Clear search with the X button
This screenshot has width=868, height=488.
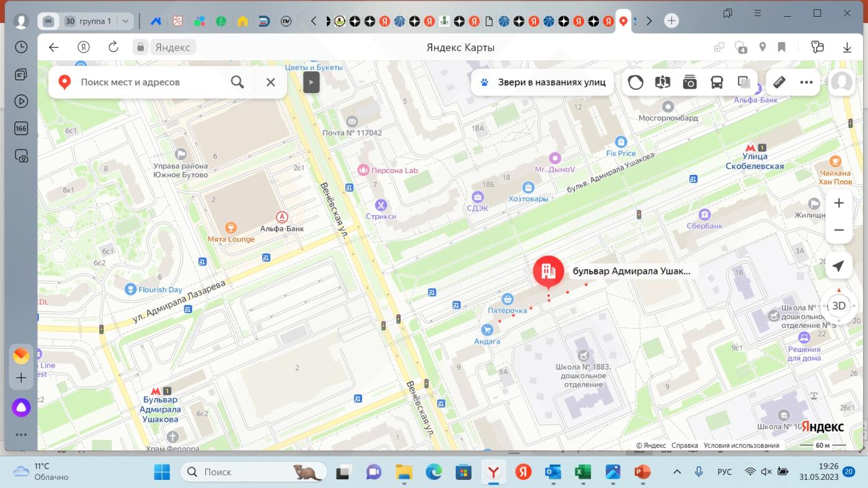point(270,82)
